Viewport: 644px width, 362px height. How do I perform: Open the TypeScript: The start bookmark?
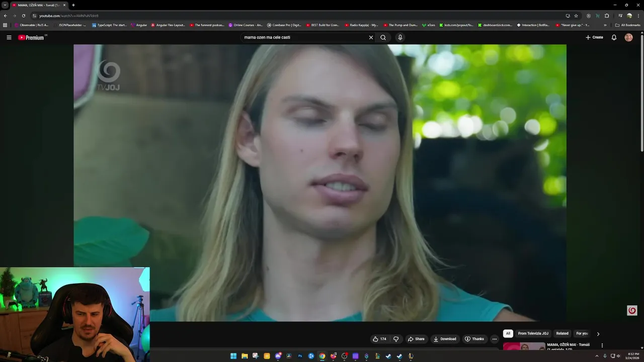click(109, 25)
